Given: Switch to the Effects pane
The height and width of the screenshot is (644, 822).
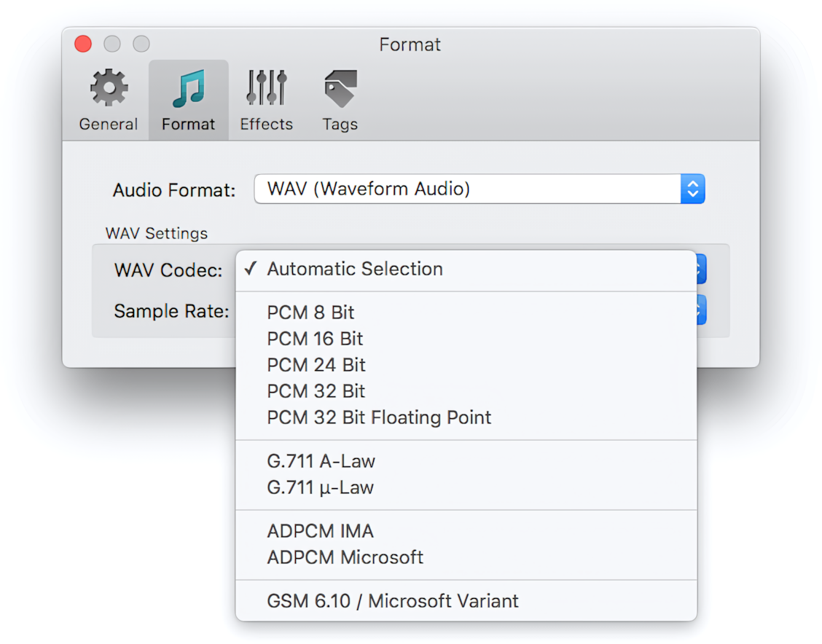Looking at the screenshot, I should point(266,98).
